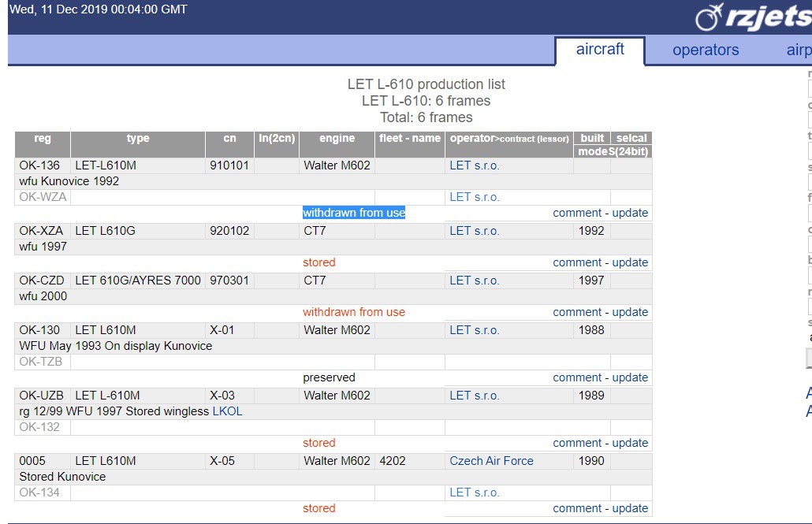
Task: Open the Czech Air Force operator link
Action: coord(491,461)
